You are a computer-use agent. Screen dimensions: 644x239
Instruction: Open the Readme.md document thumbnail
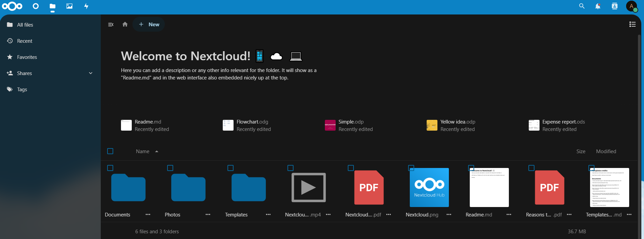click(x=489, y=187)
